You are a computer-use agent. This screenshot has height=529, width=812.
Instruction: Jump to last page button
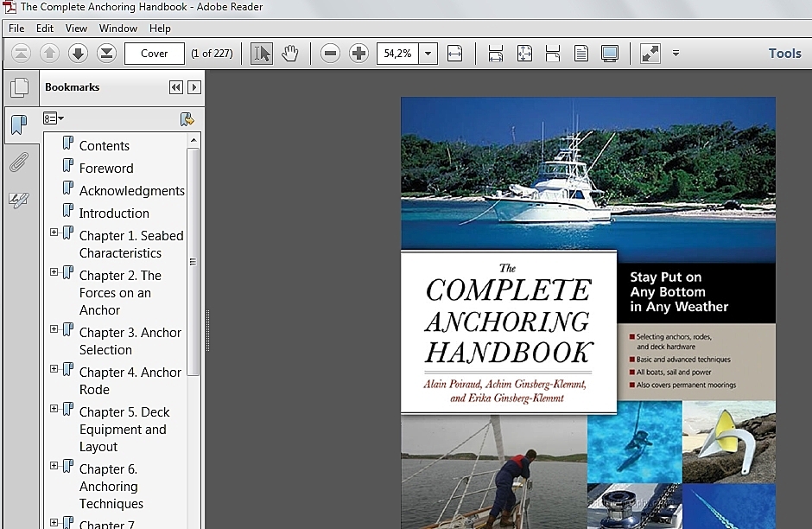click(x=106, y=54)
